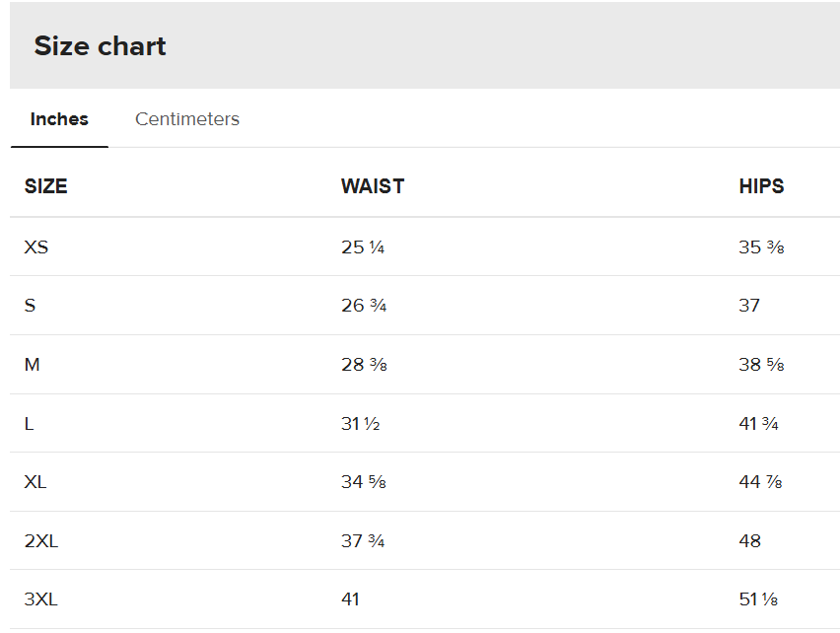840x633 pixels.
Task: Select the 3XL size row label
Action: pos(40,599)
